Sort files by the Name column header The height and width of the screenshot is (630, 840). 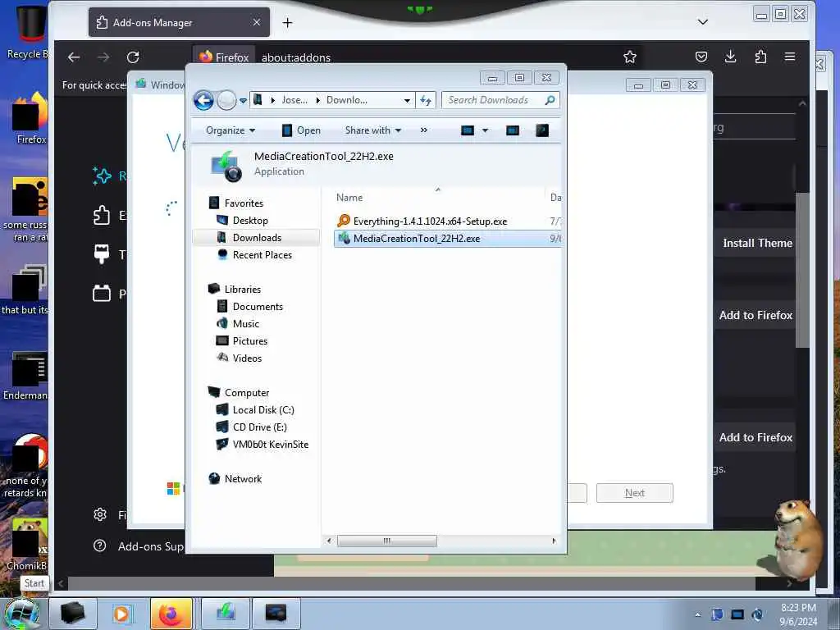point(349,198)
